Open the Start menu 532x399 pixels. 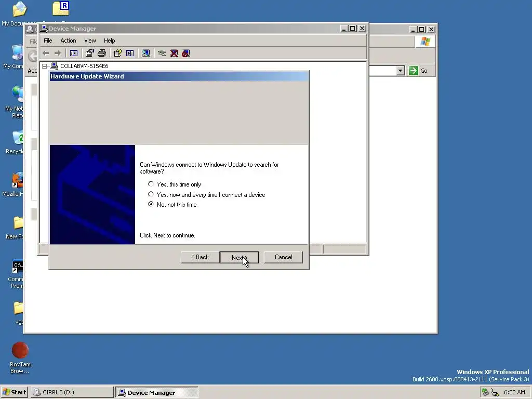[14, 392]
